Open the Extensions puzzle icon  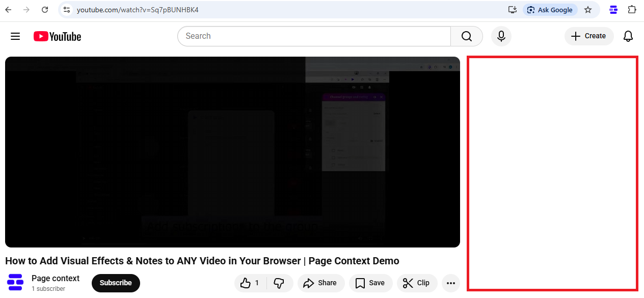(632, 10)
